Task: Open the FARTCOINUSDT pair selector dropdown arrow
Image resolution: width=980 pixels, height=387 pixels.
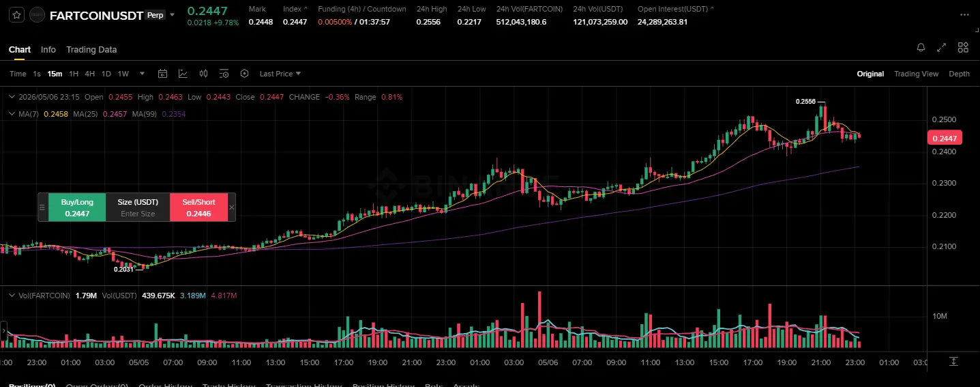Action: click(x=172, y=14)
